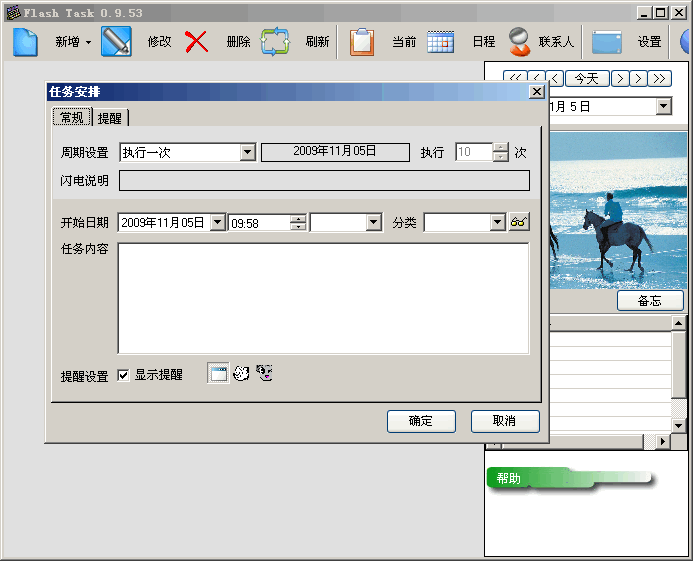The width and height of the screenshot is (693, 561).
Task: Click the 今天 button in calendar navigation
Action: (587, 78)
